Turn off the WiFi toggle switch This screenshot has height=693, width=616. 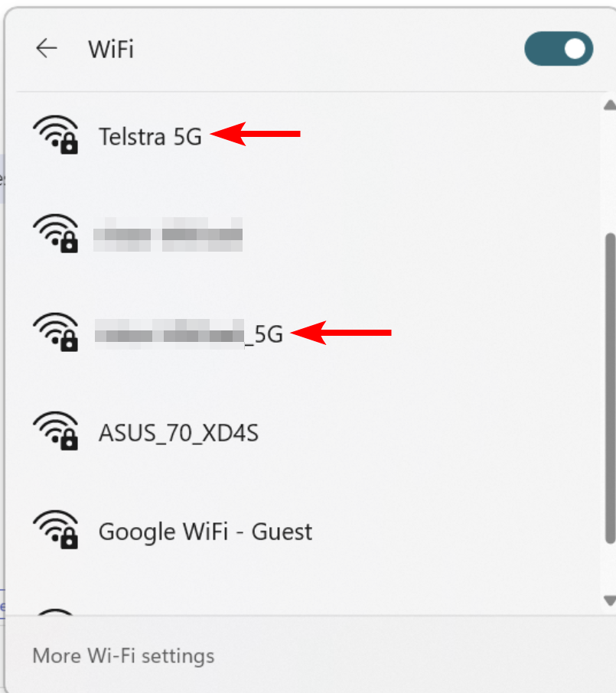(x=559, y=49)
